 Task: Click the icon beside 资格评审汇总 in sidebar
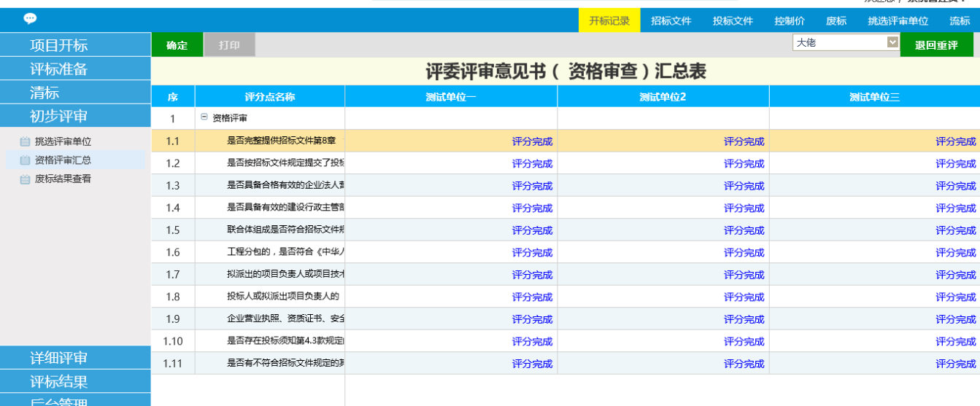tap(25, 160)
